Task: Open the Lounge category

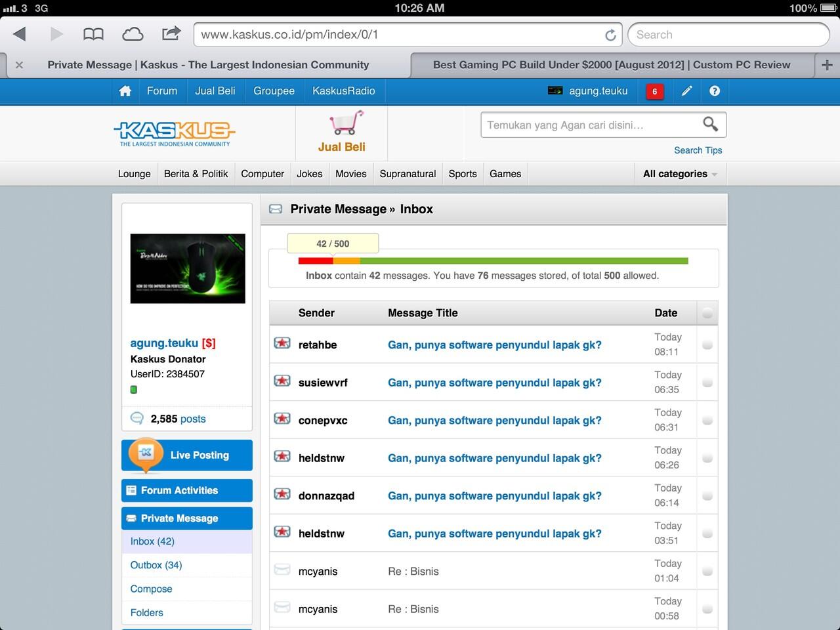Action: point(135,174)
